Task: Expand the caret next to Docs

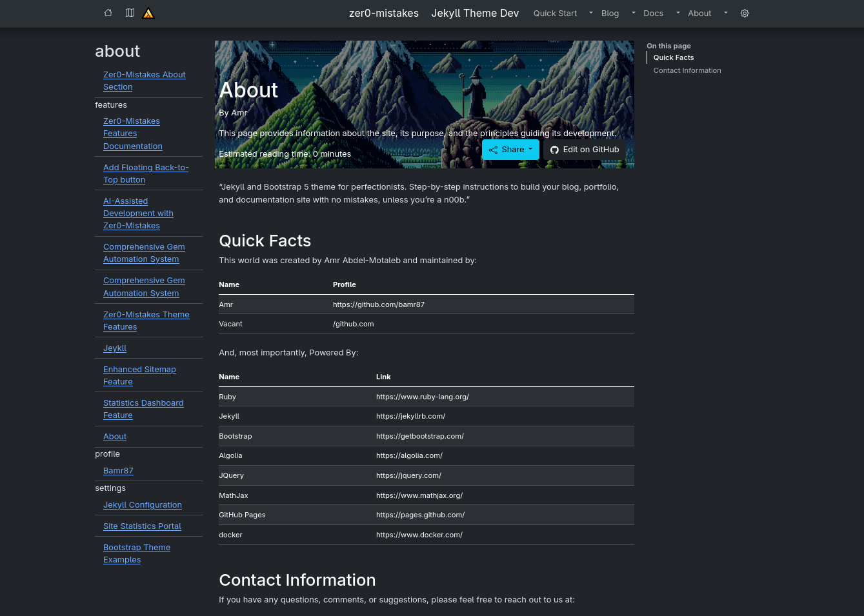Action: click(678, 13)
